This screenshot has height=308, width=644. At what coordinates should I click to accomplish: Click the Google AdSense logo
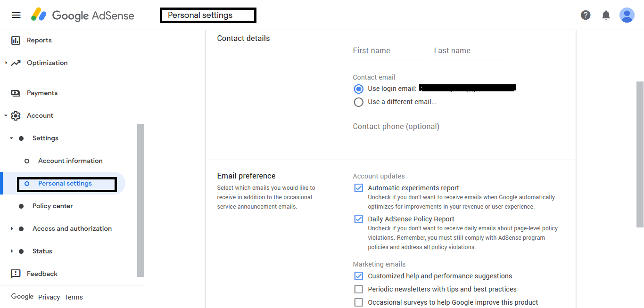83,15
